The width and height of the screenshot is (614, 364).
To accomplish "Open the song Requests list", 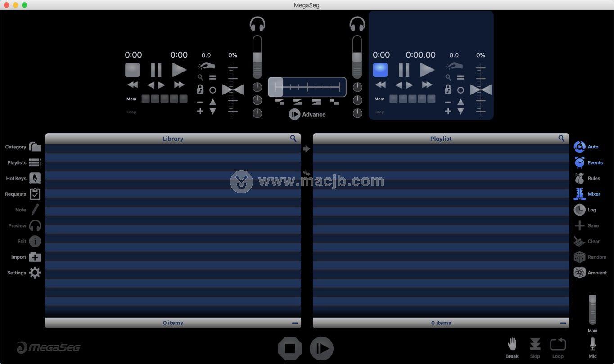I will pos(35,194).
